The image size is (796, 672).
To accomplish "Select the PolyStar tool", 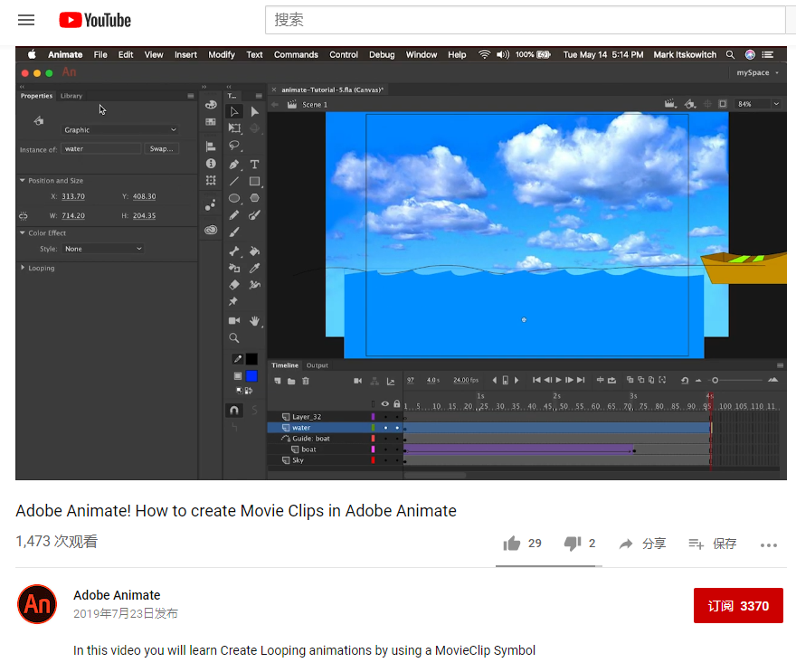I will coord(255,198).
